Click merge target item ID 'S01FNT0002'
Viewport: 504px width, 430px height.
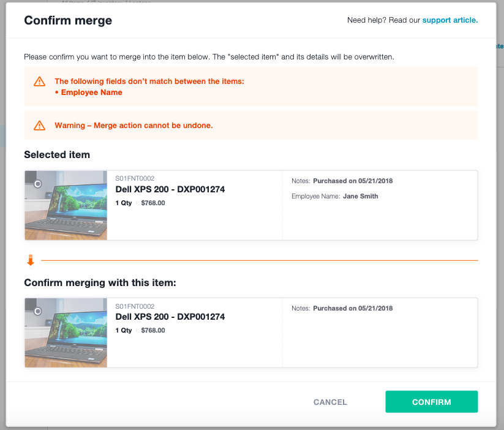point(135,306)
